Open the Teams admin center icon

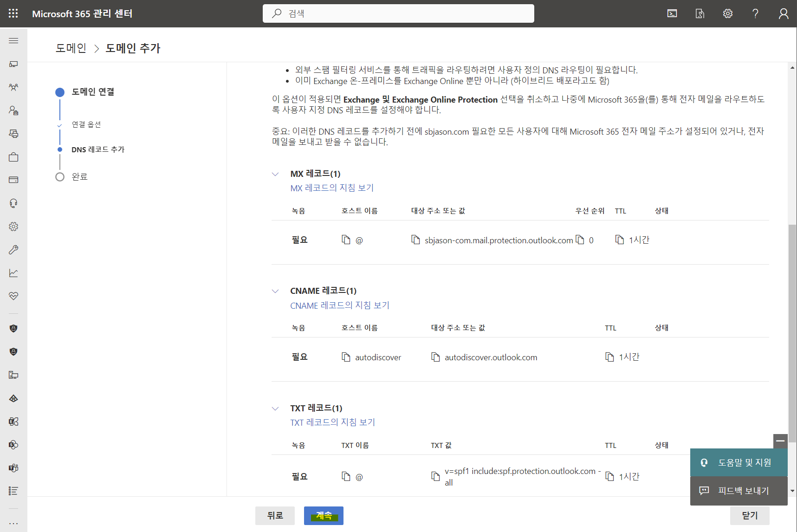(x=13, y=468)
